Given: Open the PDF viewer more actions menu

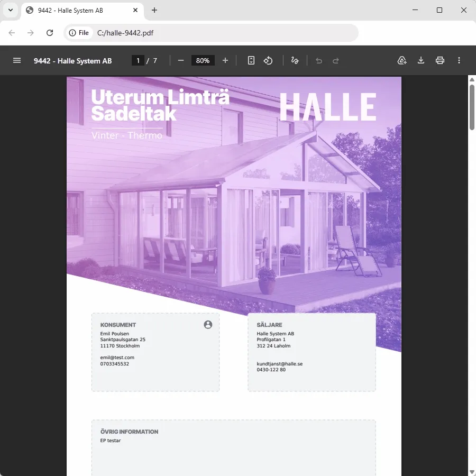Looking at the screenshot, I should click(459, 60).
